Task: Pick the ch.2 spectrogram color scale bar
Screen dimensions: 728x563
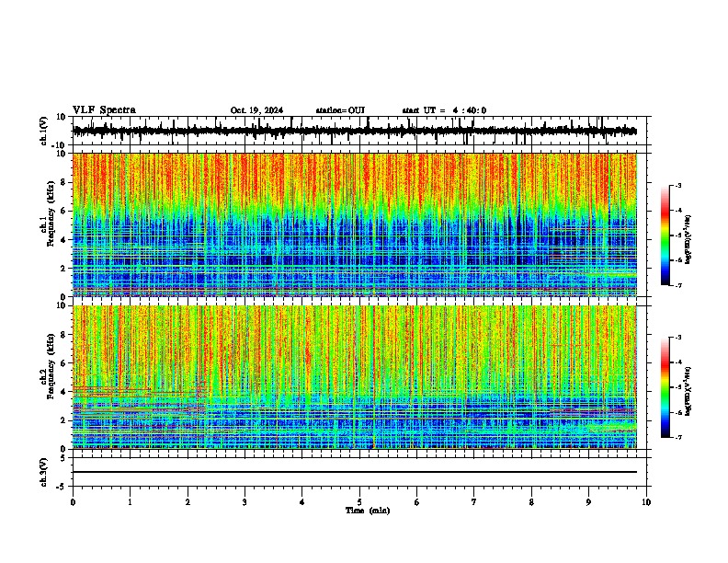Action: (665, 387)
